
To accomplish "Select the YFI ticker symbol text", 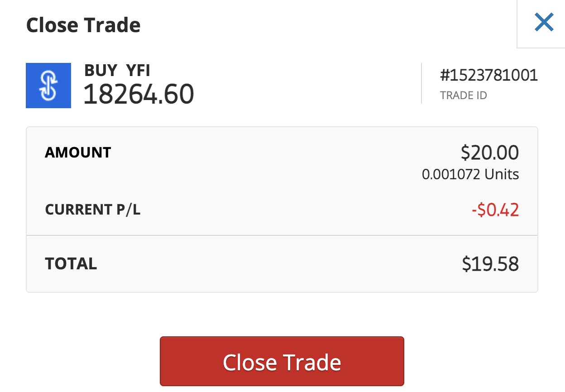I will click(138, 71).
